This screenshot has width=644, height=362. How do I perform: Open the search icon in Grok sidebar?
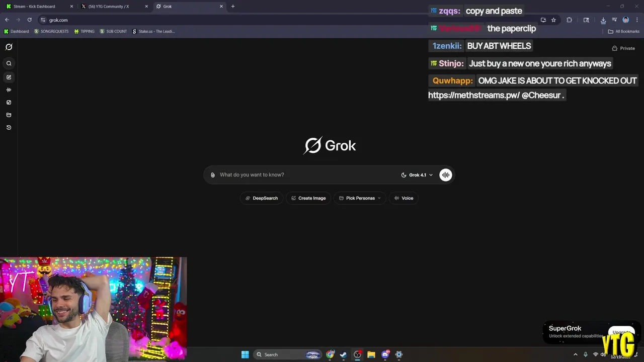pyautogui.click(x=9, y=63)
